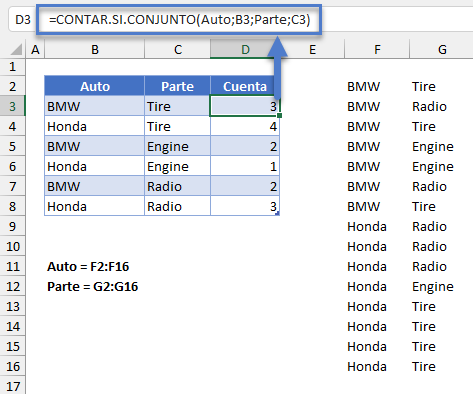This screenshot has width=473, height=394.
Task: Click into the CONTAR.SI.CONJUNTO formula bar
Action: point(179,20)
